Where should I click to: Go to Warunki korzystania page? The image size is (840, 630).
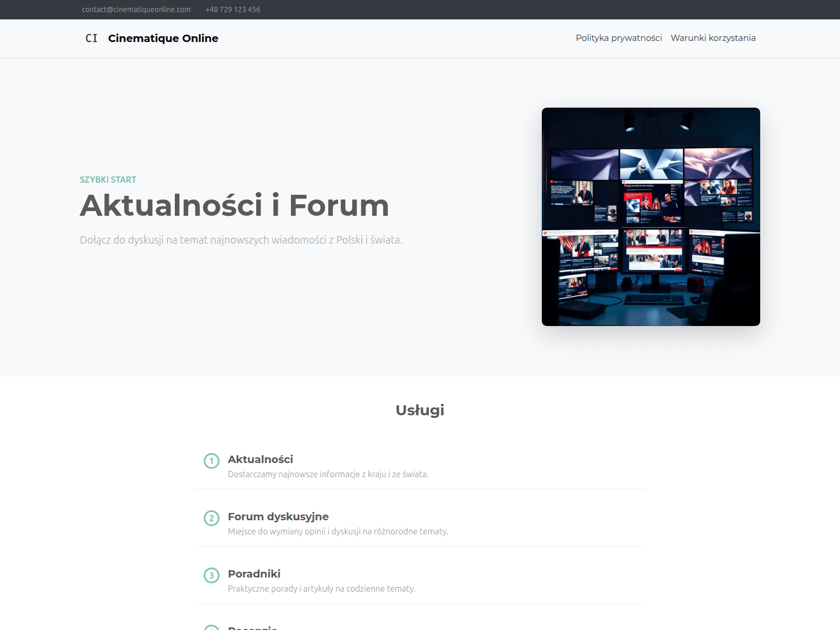[713, 38]
